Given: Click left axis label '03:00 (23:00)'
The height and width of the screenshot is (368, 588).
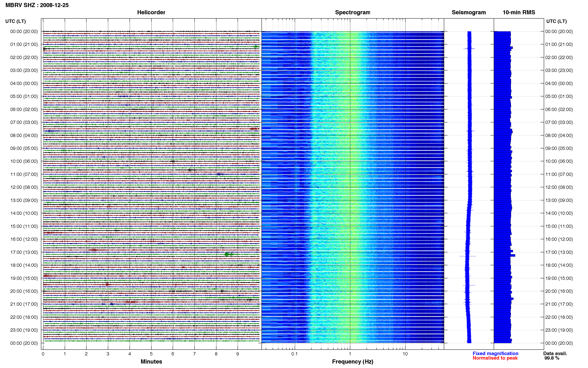Looking at the screenshot, I should (24, 70).
